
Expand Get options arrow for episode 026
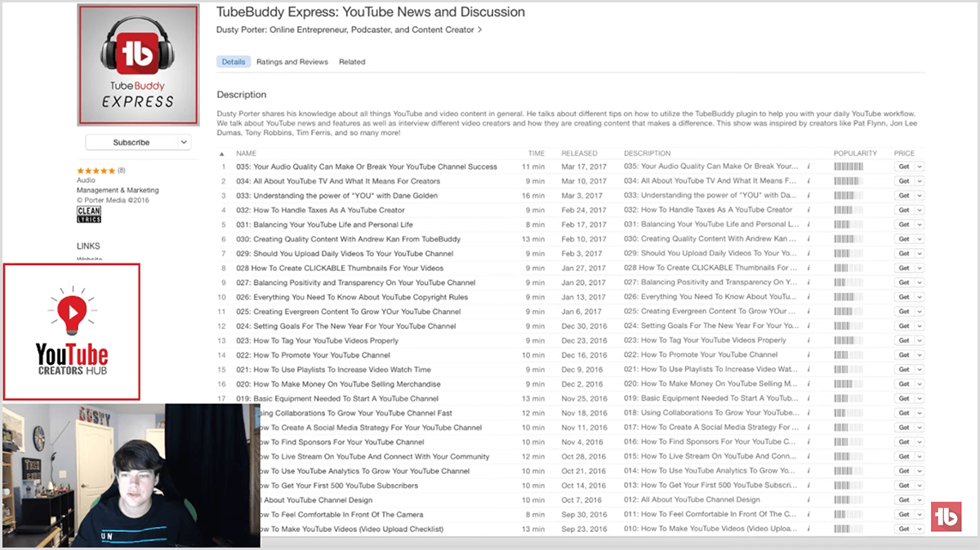point(920,297)
